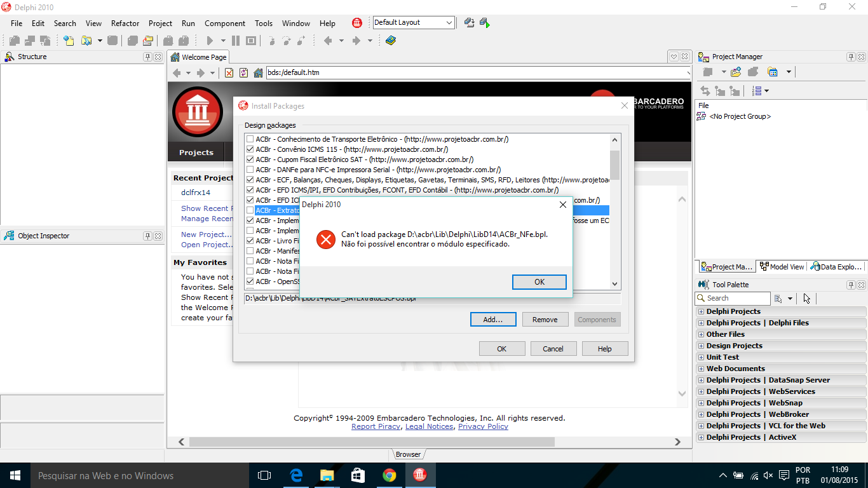Viewport: 868px width, 488px height.
Task: Toggle ACBr Cupom Fiscal Eletrônico SAT checkbox
Action: pos(250,159)
